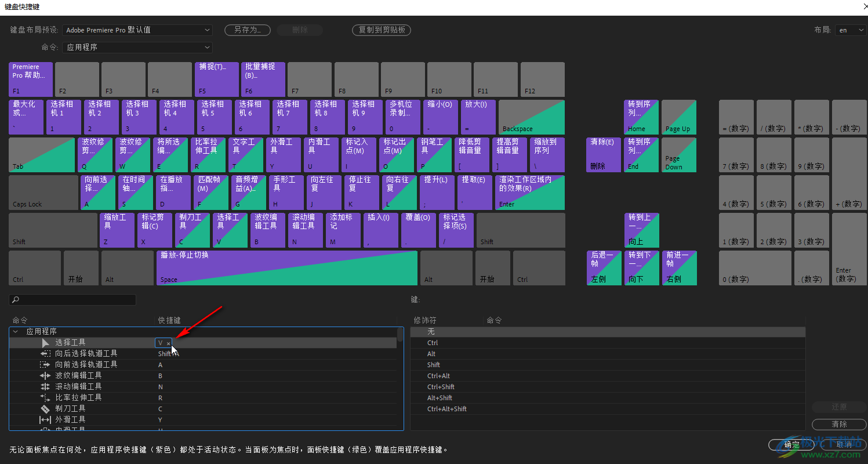The image size is (868, 464).
Task: Click the 取消 button
Action: point(844,444)
